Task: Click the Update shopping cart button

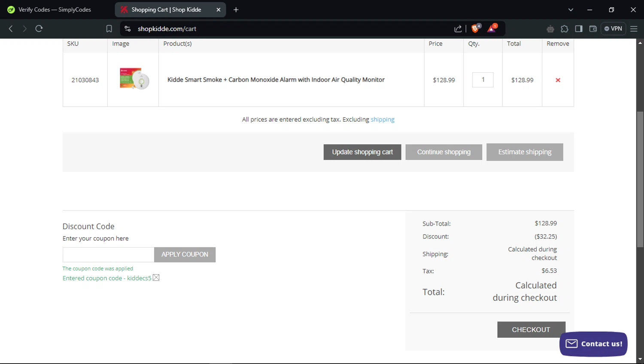Action: (x=362, y=152)
